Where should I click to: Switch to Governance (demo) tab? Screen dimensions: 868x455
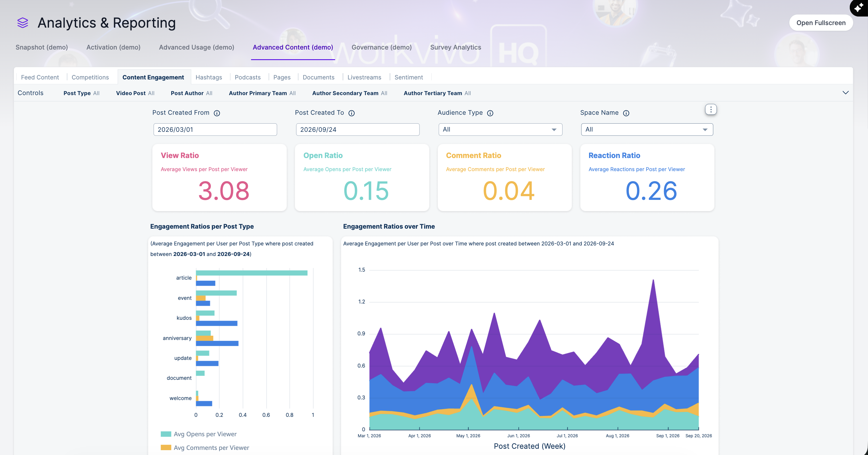tap(382, 48)
